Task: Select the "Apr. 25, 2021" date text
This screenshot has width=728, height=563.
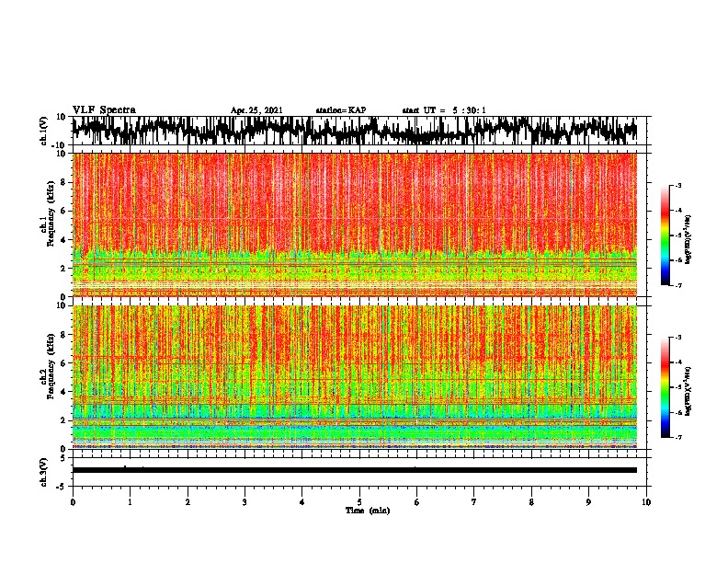Action: point(256,110)
